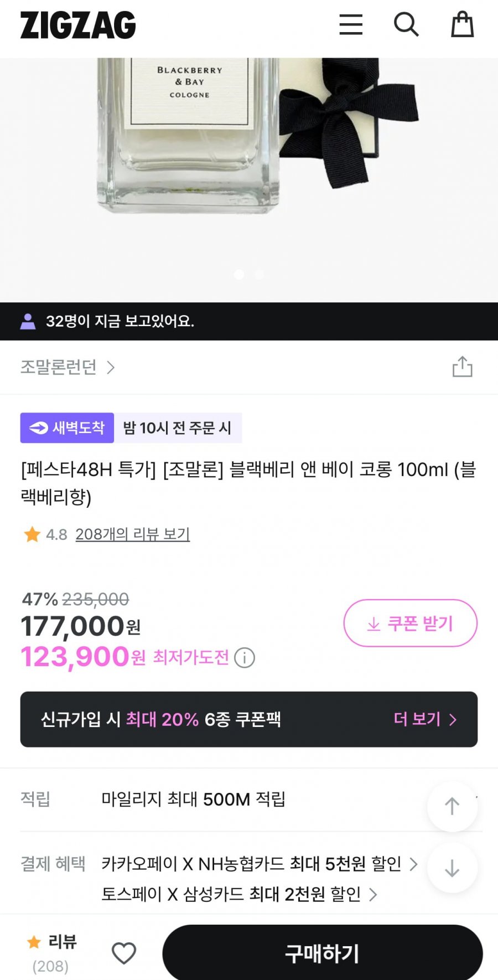Tap the scroll down arrow button
This screenshot has width=498, height=980.
(452, 868)
